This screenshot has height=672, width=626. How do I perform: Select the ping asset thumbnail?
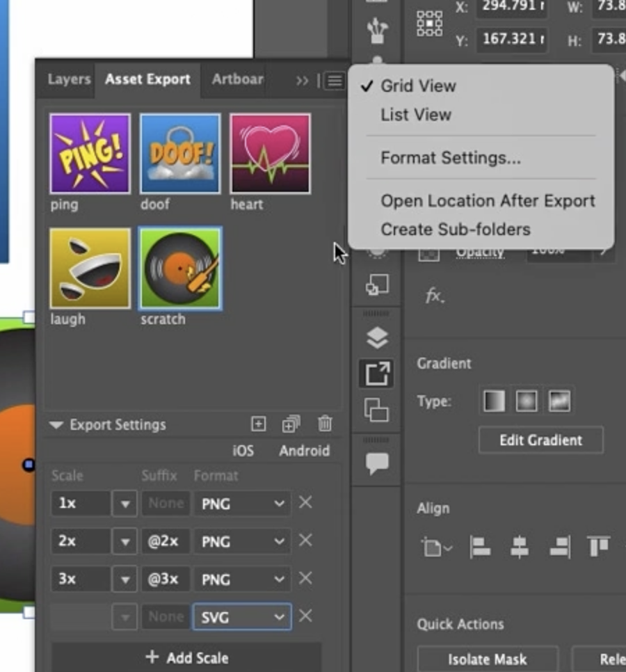pos(90,154)
